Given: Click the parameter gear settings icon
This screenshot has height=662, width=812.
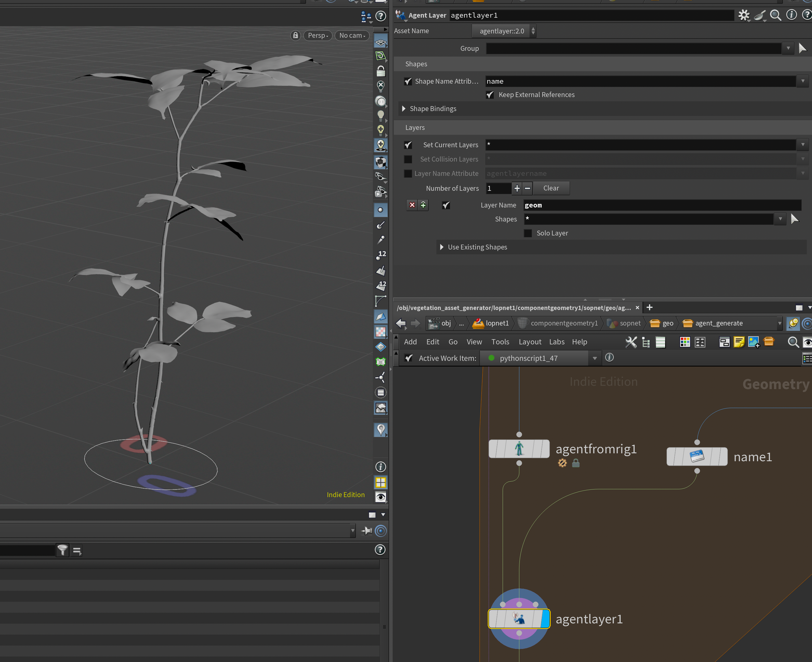Looking at the screenshot, I should (743, 15).
